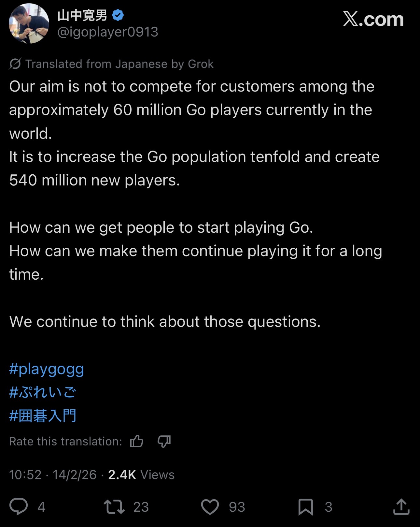
Task: Open the #囲碁入門 hashtag
Action: [x=43, y=416]
